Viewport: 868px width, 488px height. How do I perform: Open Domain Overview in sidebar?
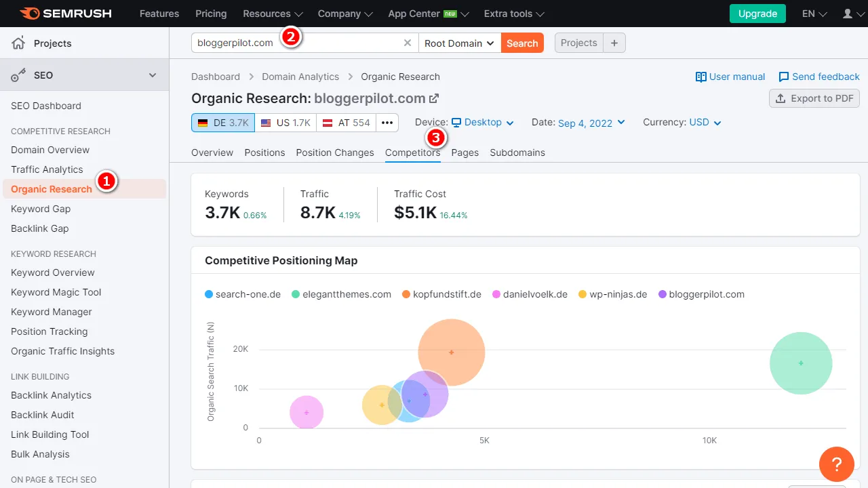point(50,150)
